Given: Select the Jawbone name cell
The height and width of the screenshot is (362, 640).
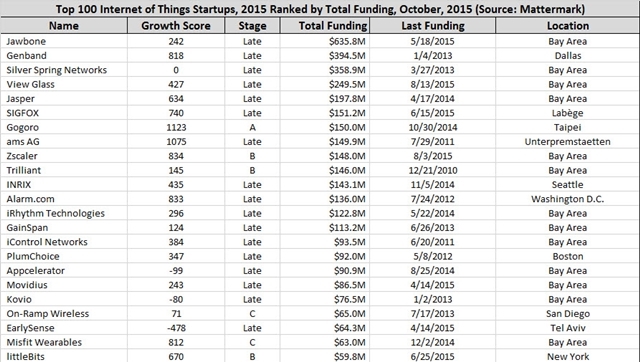Looking at the screenshot, I should click(x=64, y=41).
